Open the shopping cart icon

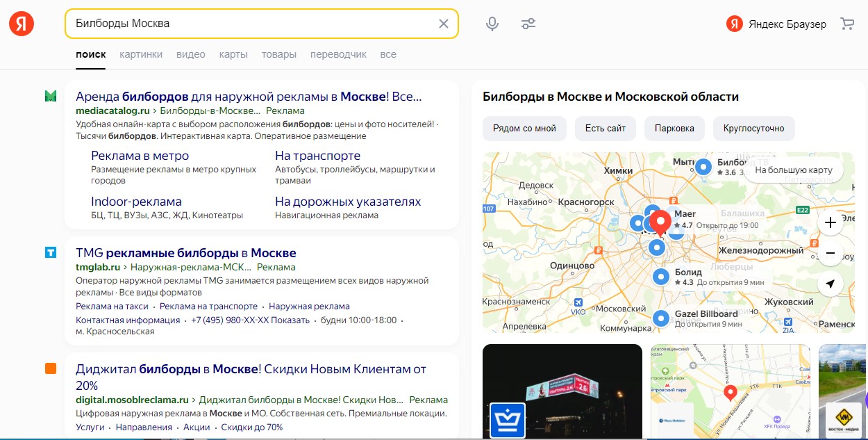point(847,23)
